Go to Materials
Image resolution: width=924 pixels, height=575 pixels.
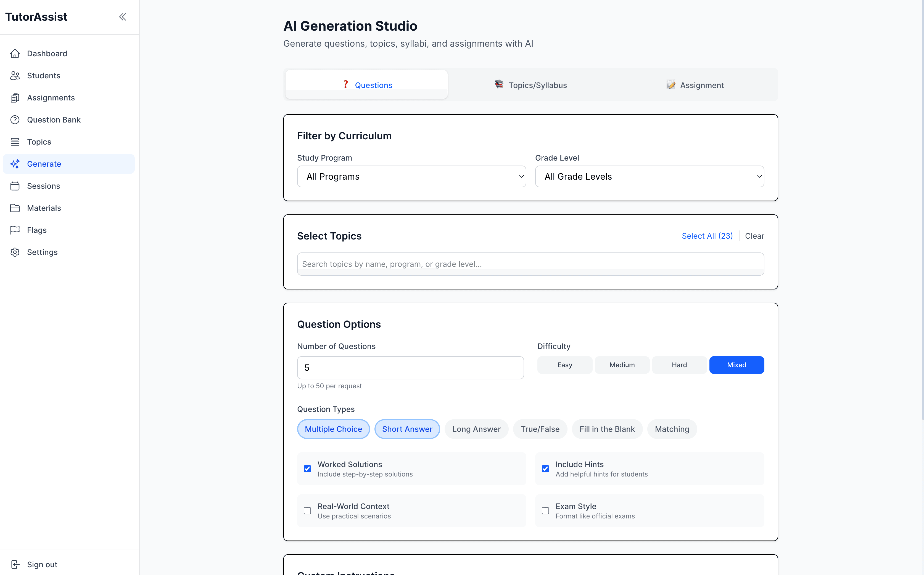tap(68, 208)
